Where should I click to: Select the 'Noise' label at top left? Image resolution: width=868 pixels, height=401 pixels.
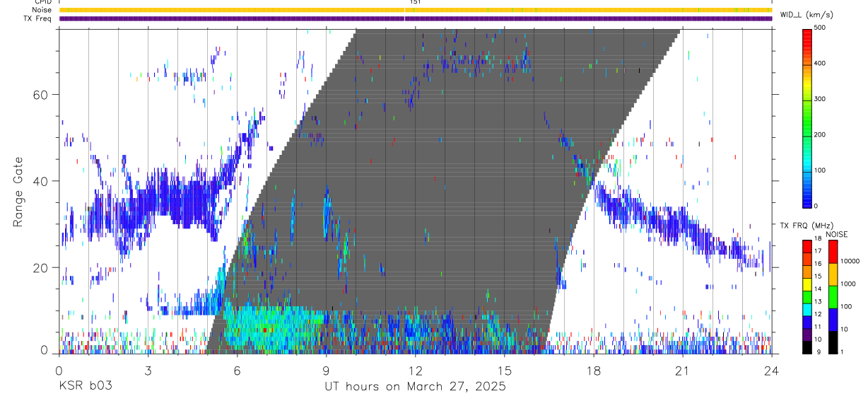pos(42,10)
